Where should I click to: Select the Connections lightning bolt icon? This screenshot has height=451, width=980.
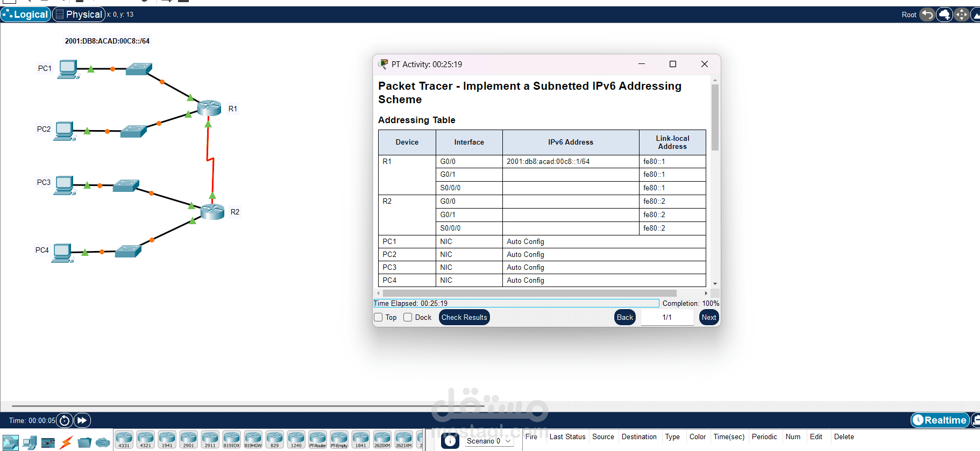point(66,442)
